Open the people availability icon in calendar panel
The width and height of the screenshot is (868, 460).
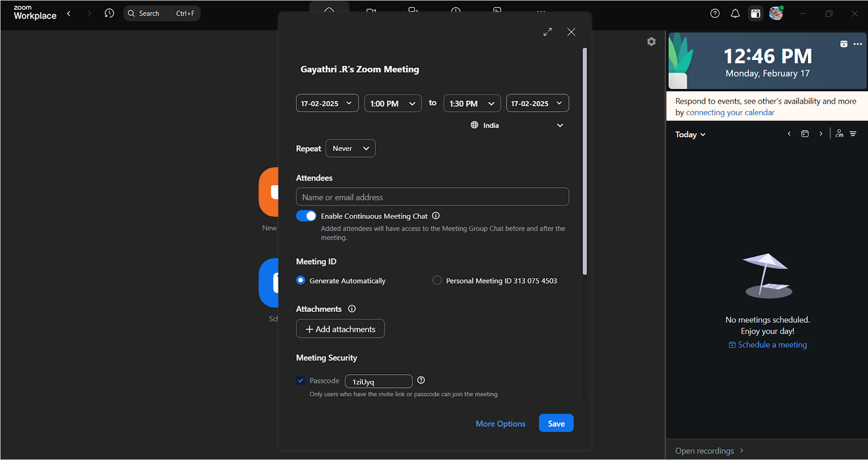[x=839, y=133]
